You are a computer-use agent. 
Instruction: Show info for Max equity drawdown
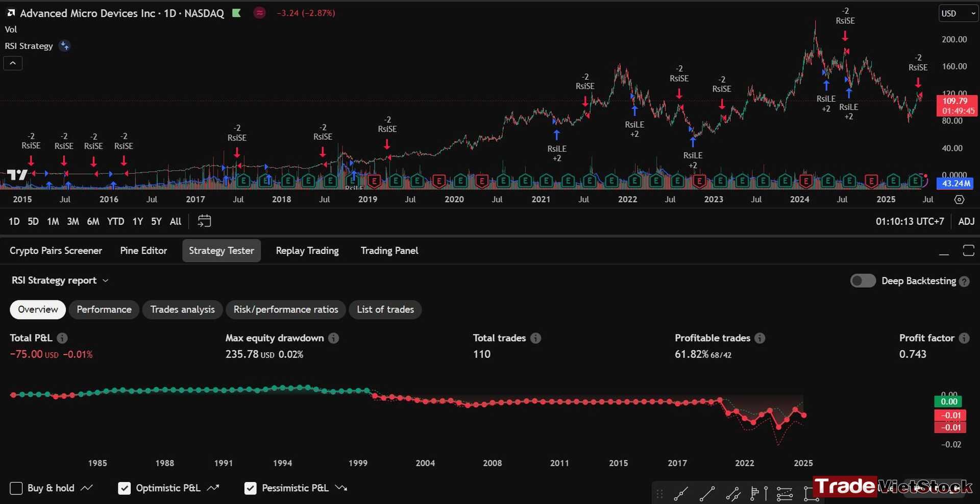[333, 338]
